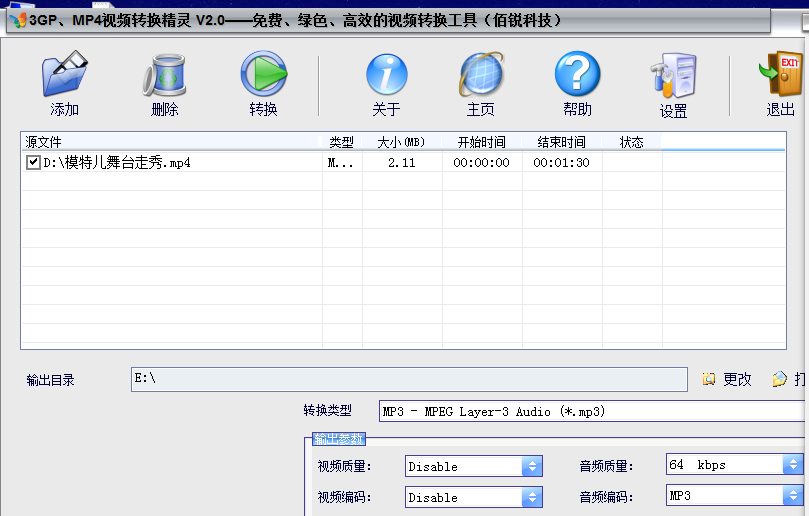The image size is (809, 516).
Task: Click the 大小(MB) column header
Action: point(401,142)
